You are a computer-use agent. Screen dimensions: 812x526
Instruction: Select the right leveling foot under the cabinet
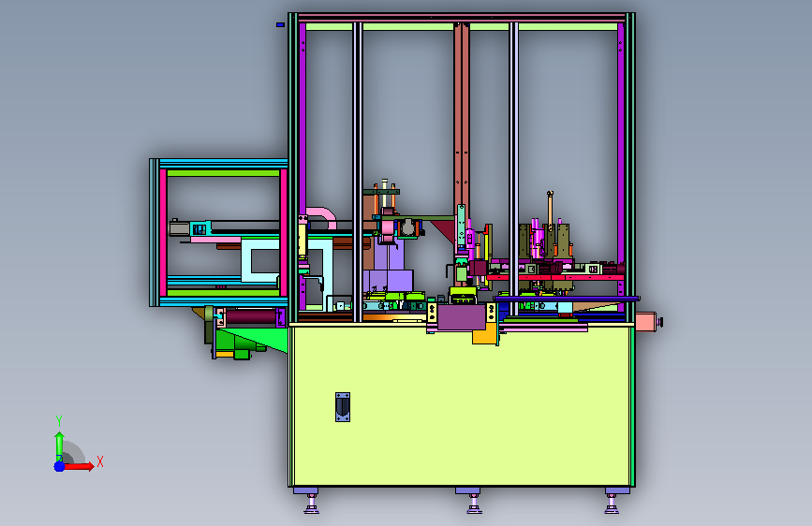(612, 504)
